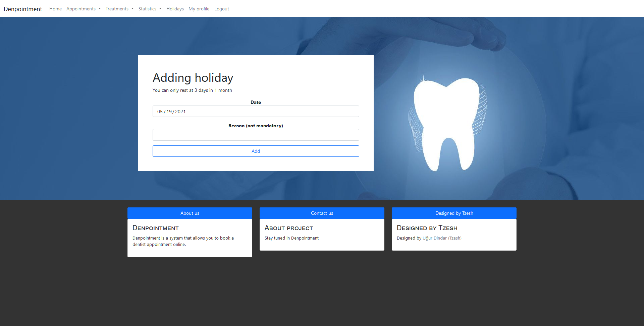Open the Denpointment brand link
Viewport: 644px width, 326px height.
coord(23,9)
